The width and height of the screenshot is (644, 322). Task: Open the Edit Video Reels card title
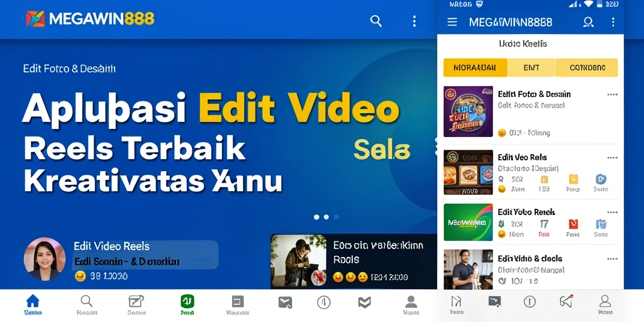point(112,247)
